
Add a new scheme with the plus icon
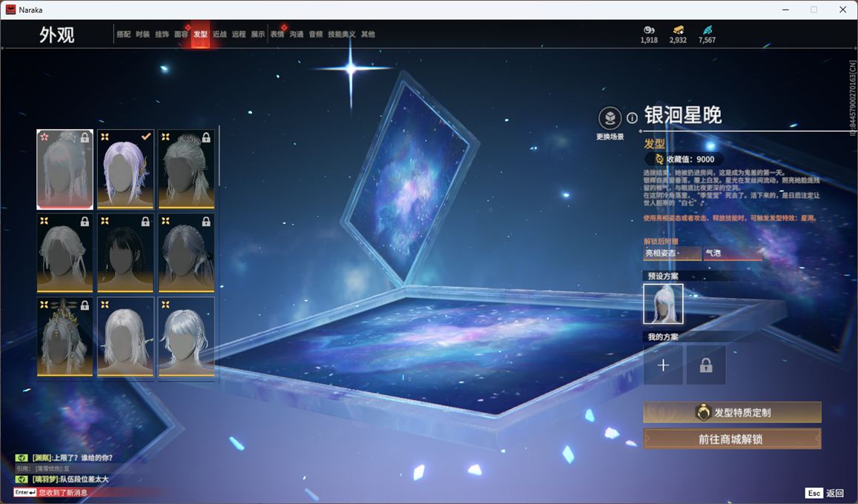(x=663, y=365)
